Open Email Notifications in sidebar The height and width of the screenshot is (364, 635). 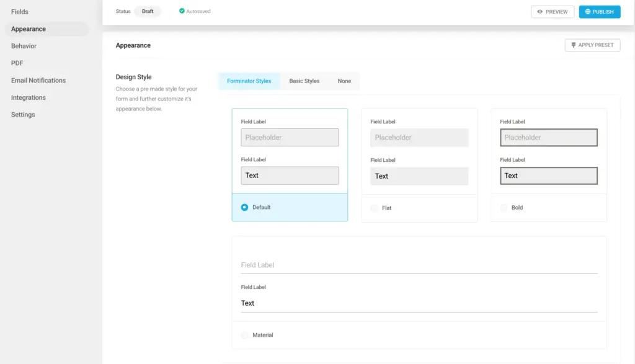click(38, 81)
